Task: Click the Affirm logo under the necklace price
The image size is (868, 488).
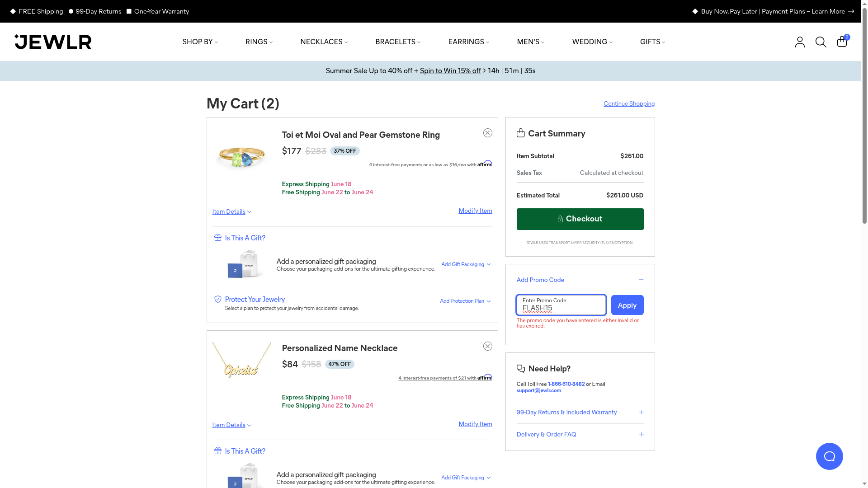Action: (x=485, y=377)
